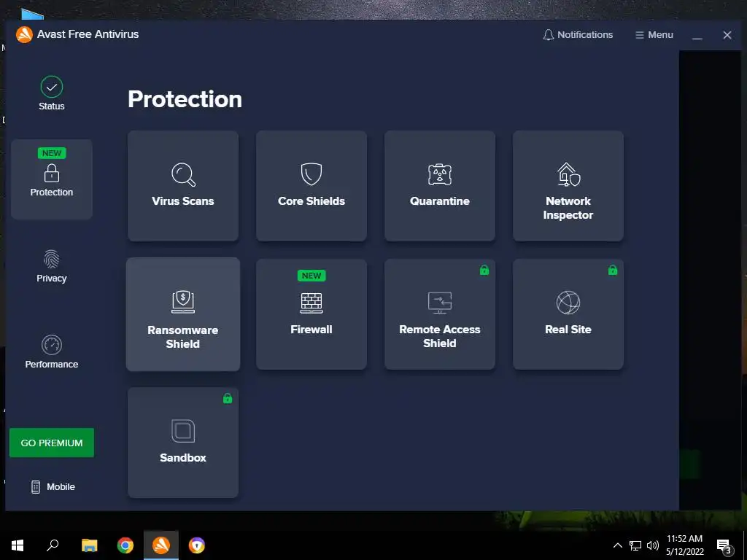
Task: Open the Windows Action Center notifications
Action: [724, 545]
